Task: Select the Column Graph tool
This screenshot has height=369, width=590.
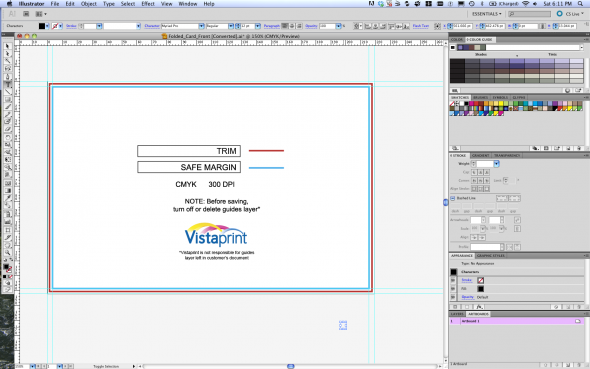Action: pyautogui.click(x=8, y=222)
